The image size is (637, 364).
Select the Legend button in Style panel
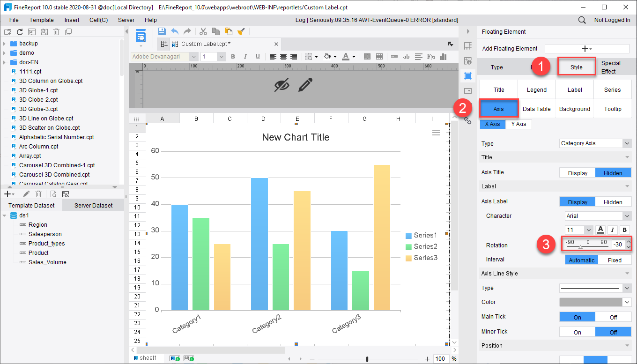536,89
